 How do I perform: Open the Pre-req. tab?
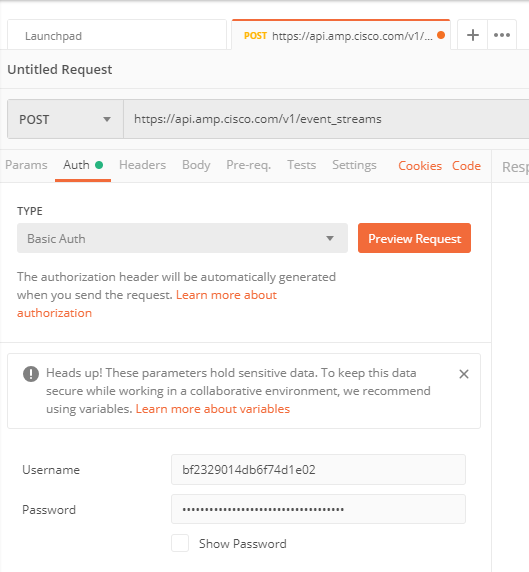point(248,165)
